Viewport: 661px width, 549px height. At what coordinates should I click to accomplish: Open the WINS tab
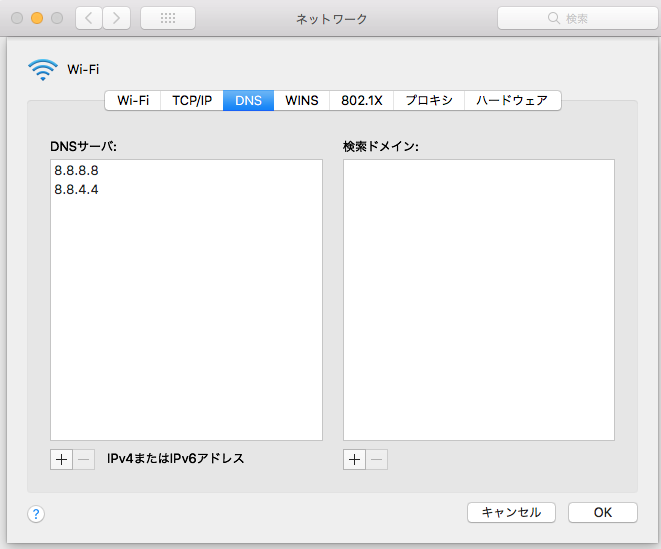tap(302, 100)
